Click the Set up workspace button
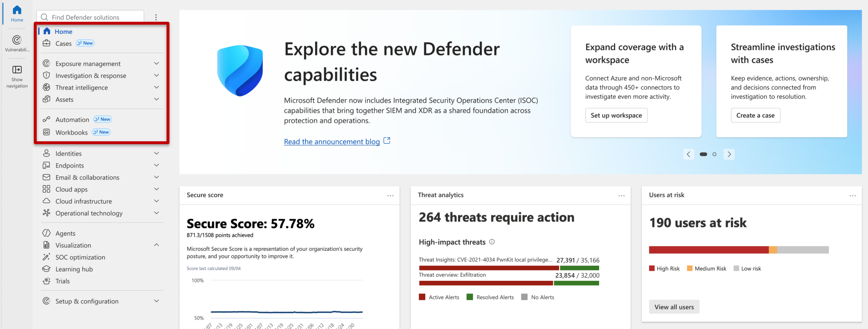 616,115
